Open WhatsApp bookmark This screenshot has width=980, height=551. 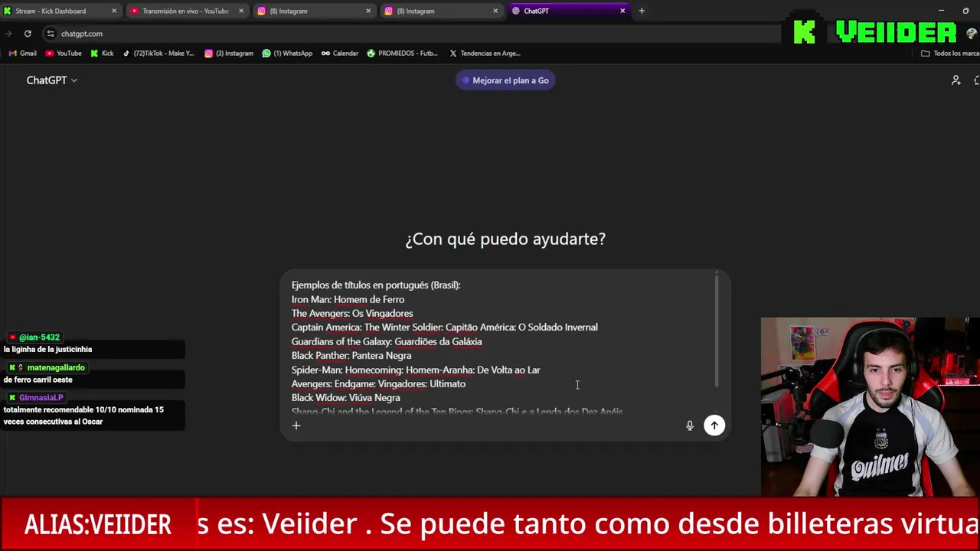[x=287, y=54]
